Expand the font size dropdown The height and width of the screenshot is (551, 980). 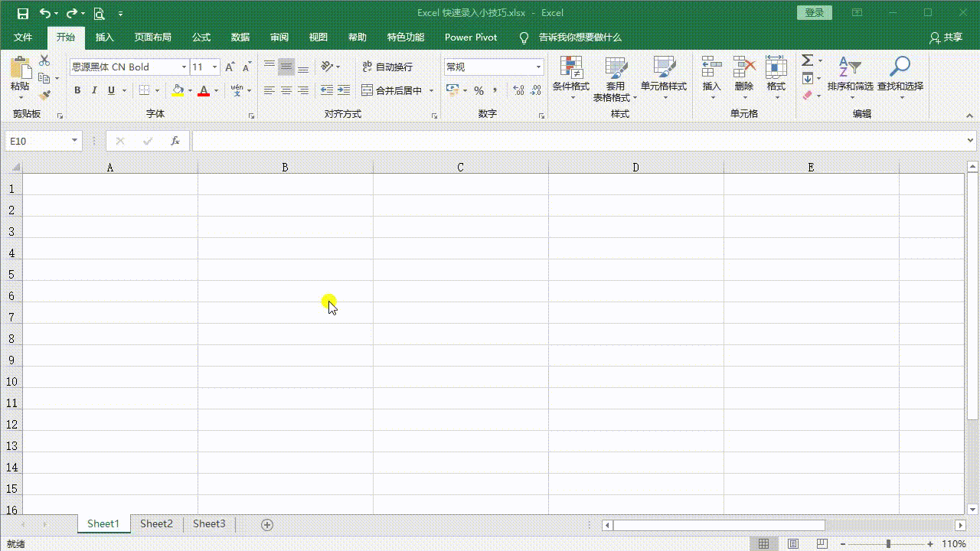coord(214,67)
